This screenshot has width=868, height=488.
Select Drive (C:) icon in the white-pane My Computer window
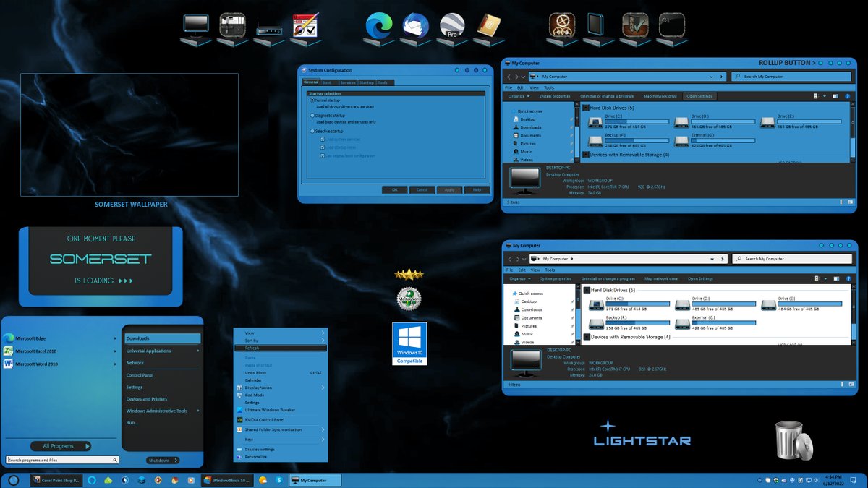pyautogui.click(x=597, y=304)
